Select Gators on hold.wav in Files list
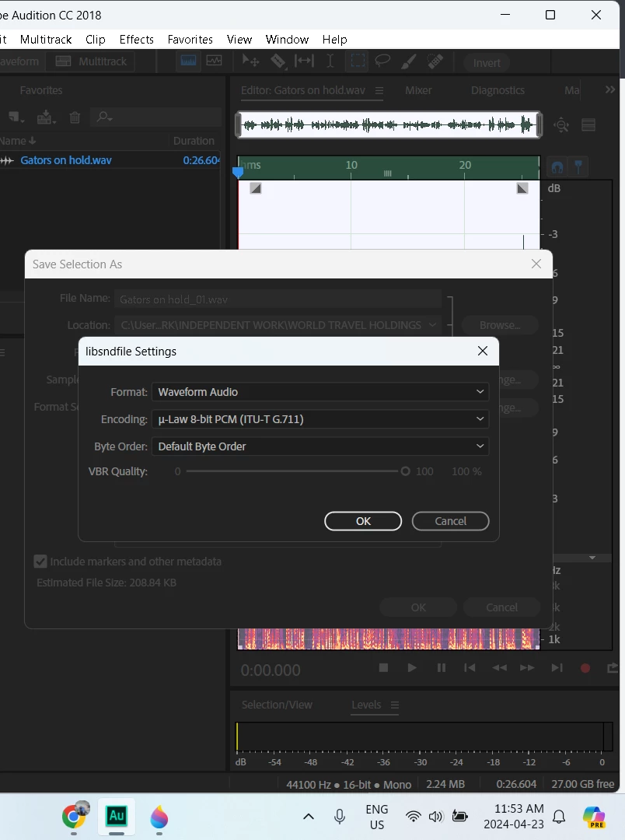The height and width of the screenshot is (840, 625). pos(66,160)
